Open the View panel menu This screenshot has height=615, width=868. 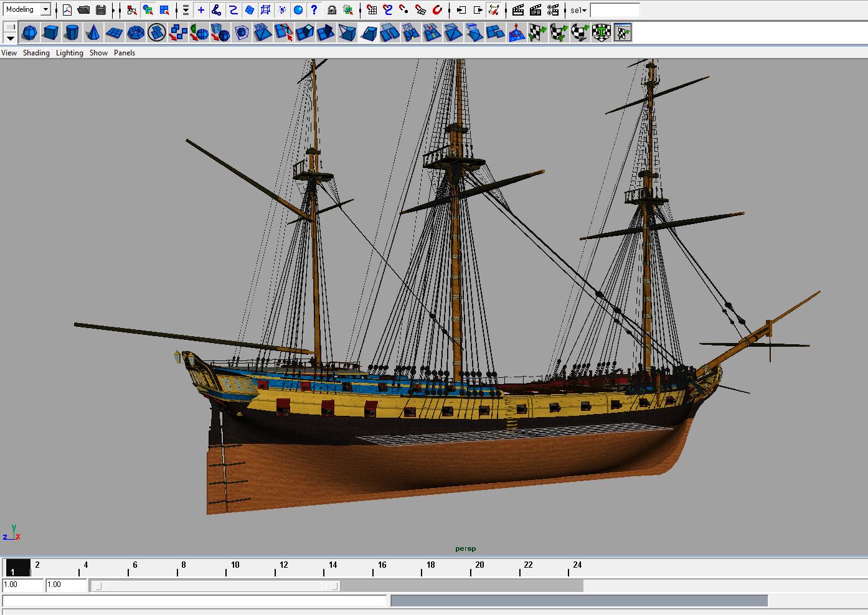click(9, 53)
